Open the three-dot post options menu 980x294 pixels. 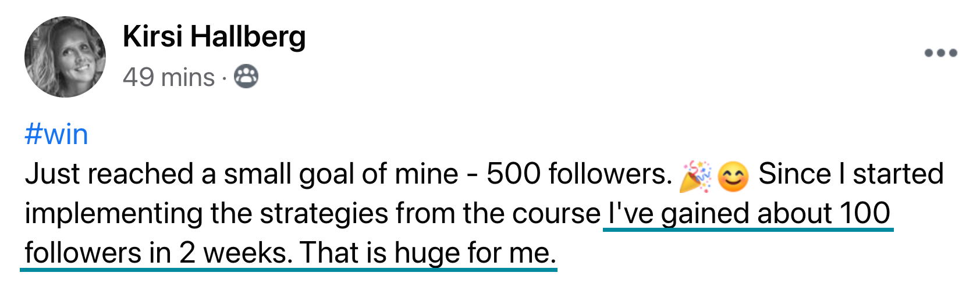click(940, 53)
